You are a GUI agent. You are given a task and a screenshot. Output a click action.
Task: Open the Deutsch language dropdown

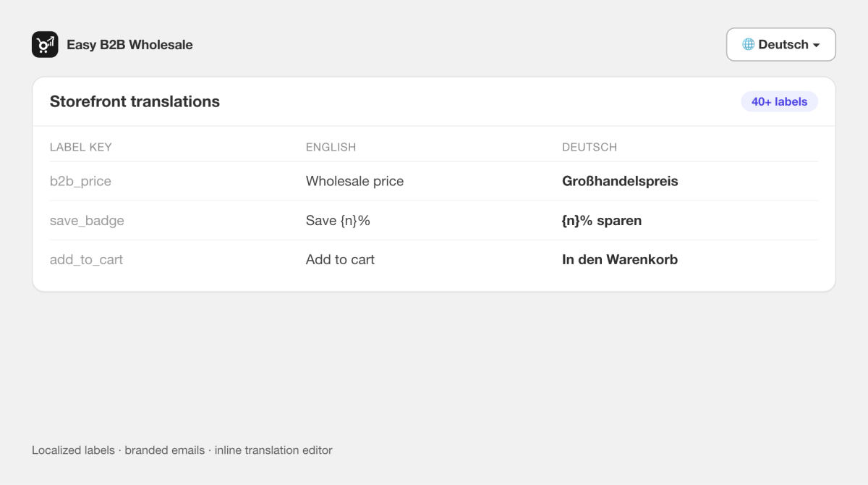coord(781,44)
